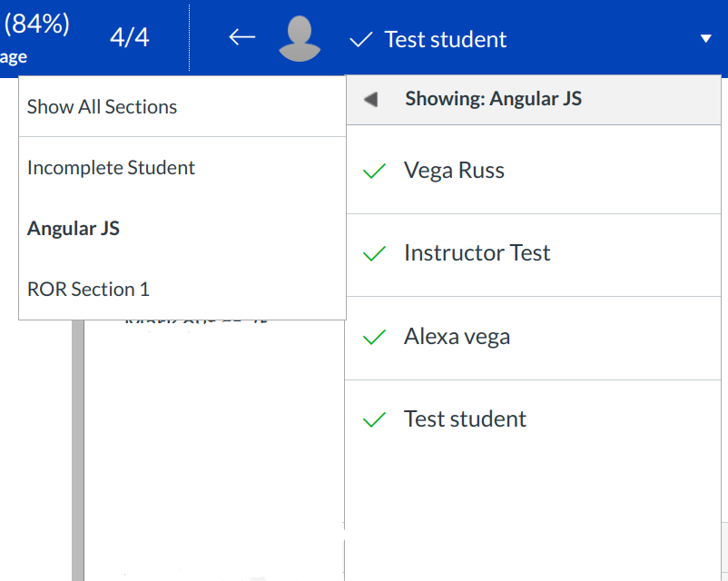
Task: Click the green checkmark beside Test student in list
Action: [x=374, y=419]
